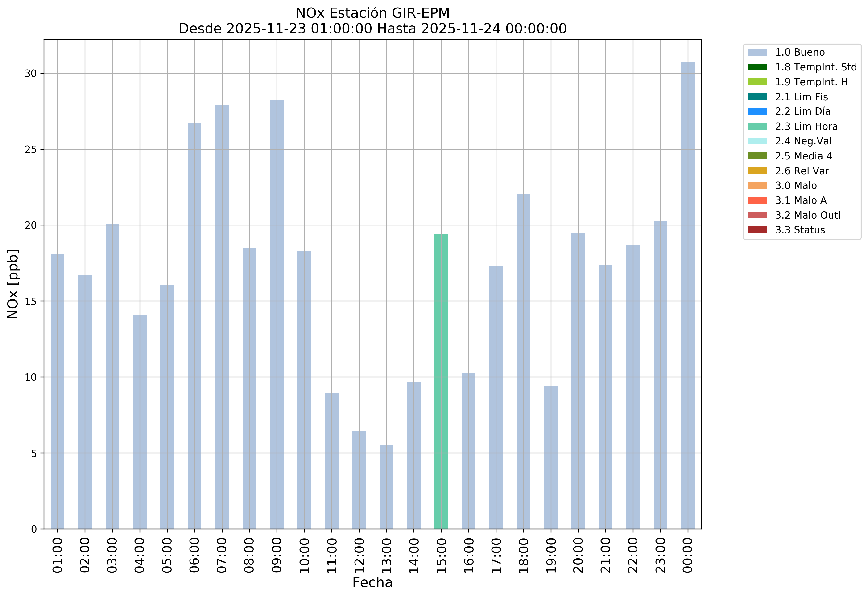Click the 3.3 Status legend swatch
Image resolution: width=868 pixels, height=597 pixels.
click(757, 230)
